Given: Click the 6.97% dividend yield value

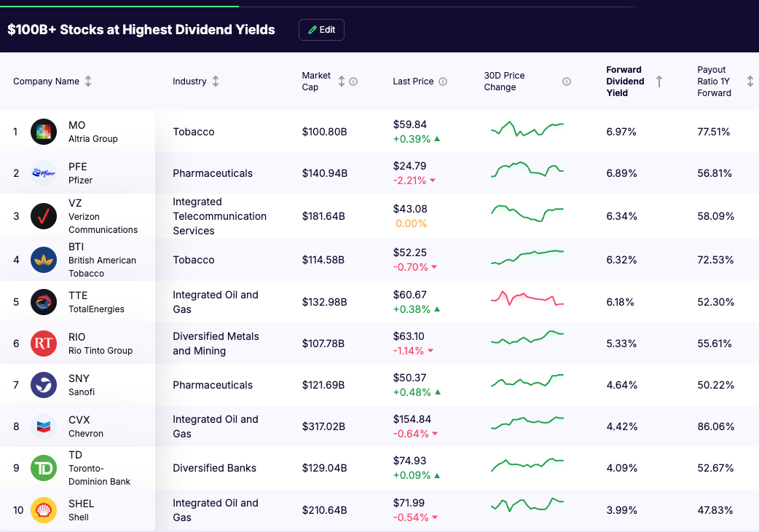Looking at the screenshot, I should (x=621, y=132).
